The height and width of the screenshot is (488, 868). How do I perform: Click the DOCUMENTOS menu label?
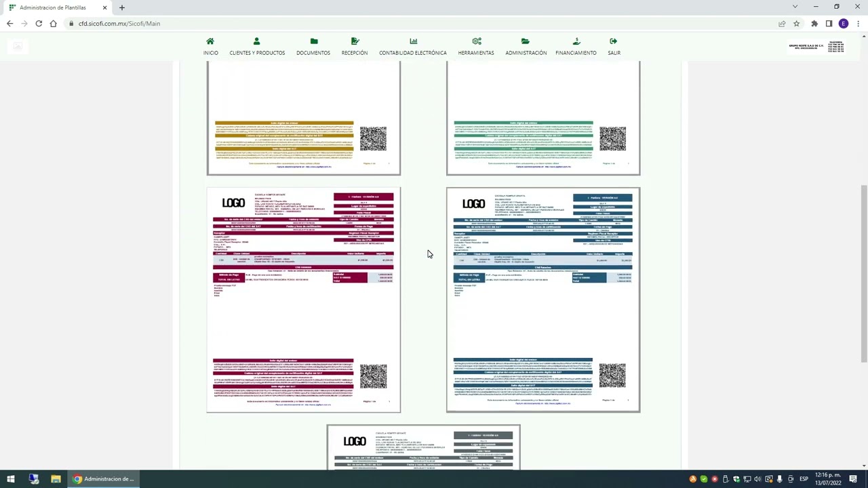click(x=313, y=53)
